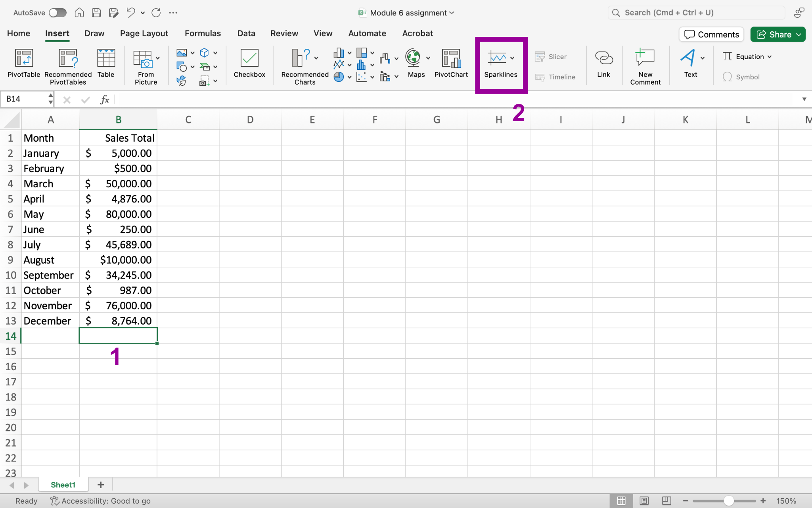Switch to Page Break Preview in status bar
Screen dimensions: 812x508
point(666,501)
